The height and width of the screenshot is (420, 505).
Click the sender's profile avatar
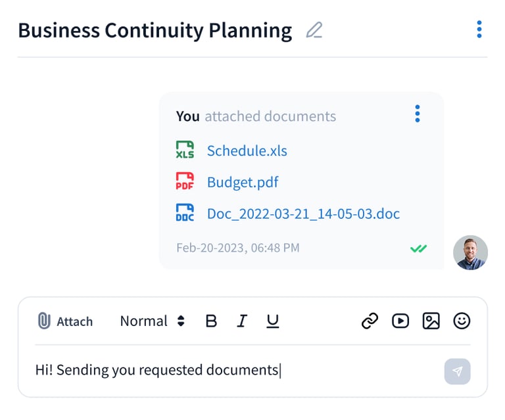click(470, 252)
